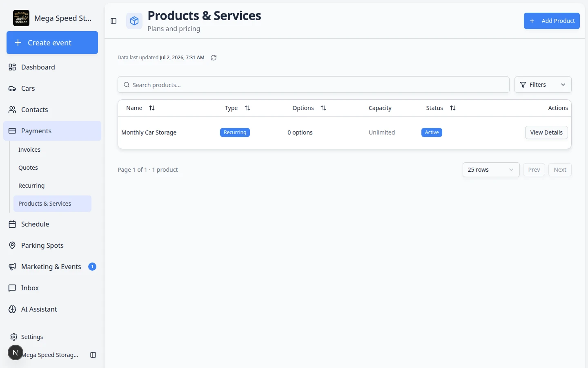Toggle sidebar via icon beside page title
Screen dimensions: 588x368
point(114,21)
